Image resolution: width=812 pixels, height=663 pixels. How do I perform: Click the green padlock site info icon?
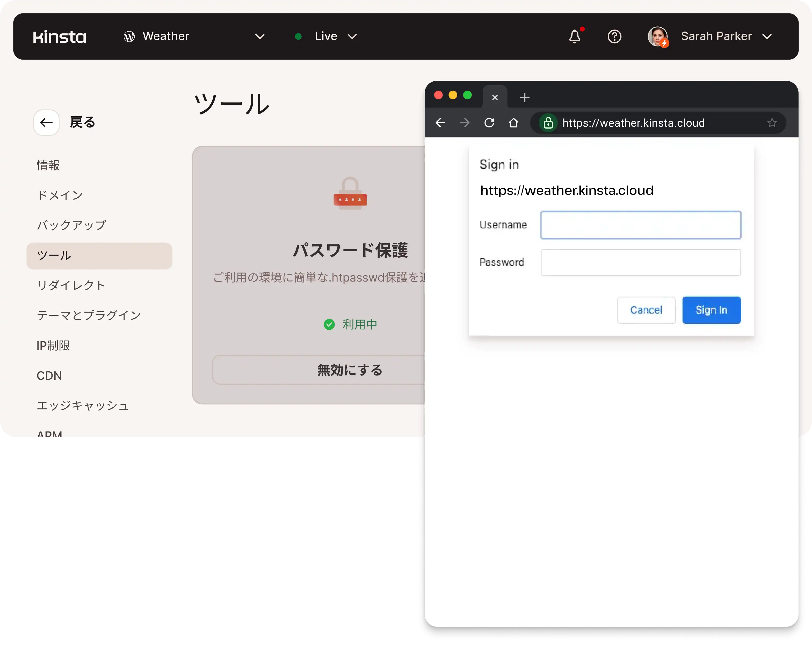[548, 123]
